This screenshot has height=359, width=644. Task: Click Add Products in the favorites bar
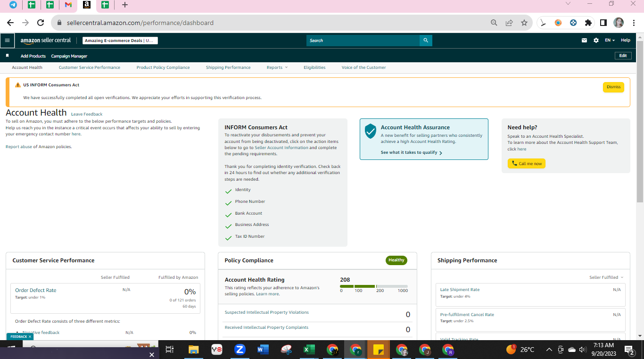coord(33,56)
